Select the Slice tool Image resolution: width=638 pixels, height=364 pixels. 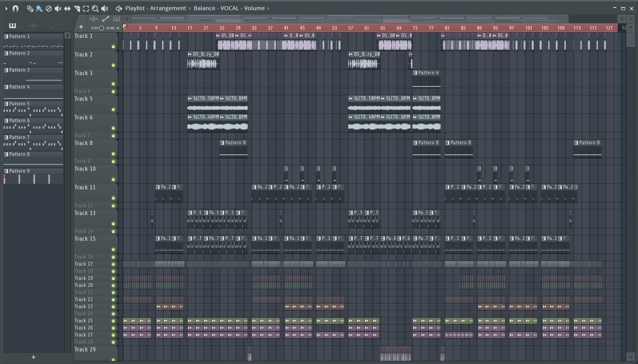[x=77, y=9]
